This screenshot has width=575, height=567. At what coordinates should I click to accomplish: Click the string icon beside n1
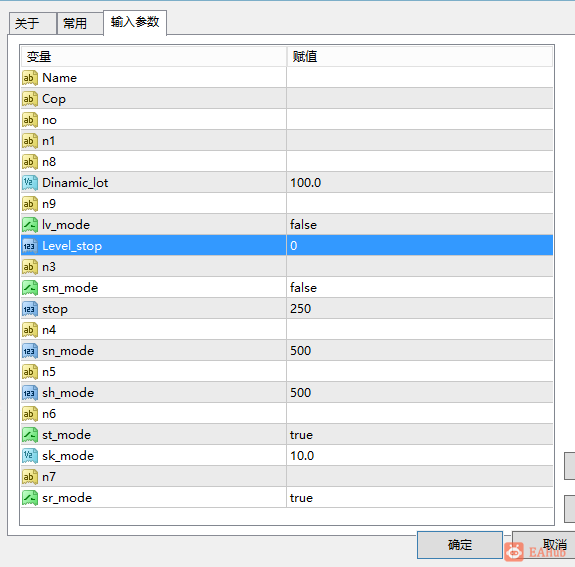click(30, 141)
